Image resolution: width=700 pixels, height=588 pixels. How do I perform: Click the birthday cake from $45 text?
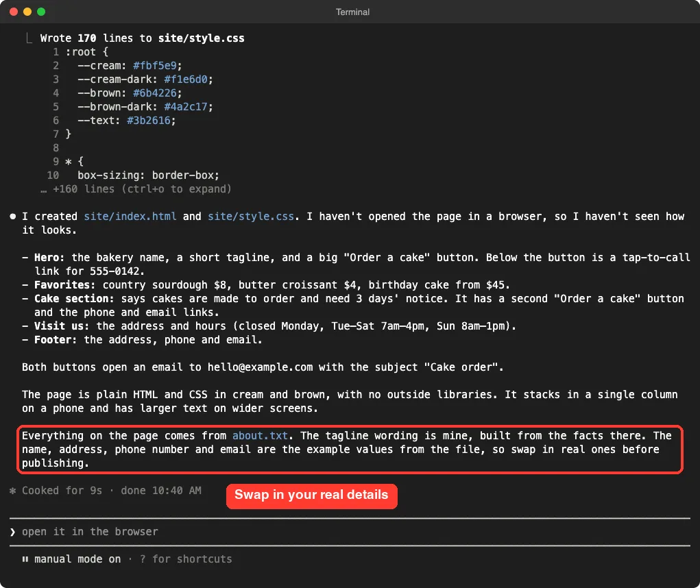coord(437,284)
